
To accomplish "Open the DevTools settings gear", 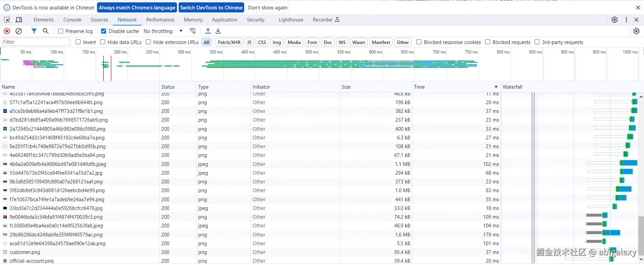I will tap(614, 20).
